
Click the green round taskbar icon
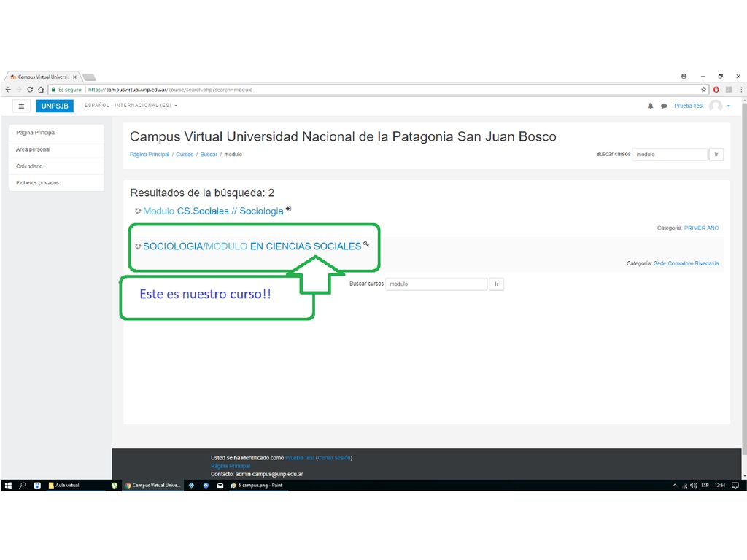click(x=115, y=485)
